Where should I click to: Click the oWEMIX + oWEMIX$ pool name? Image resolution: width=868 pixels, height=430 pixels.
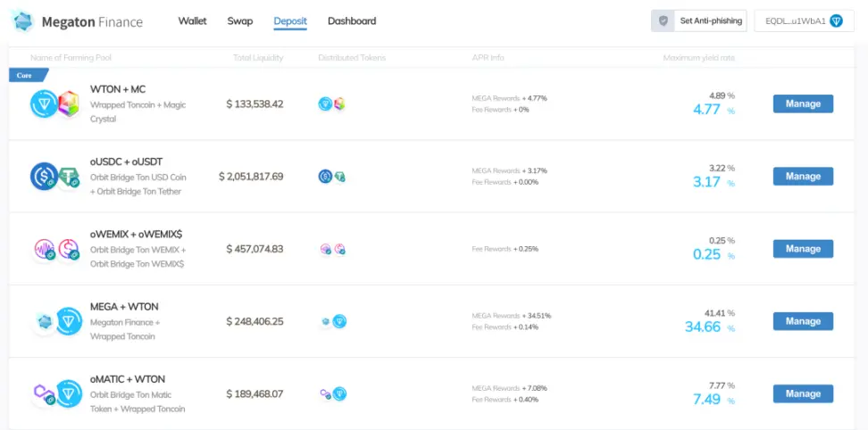coord(136,235)
